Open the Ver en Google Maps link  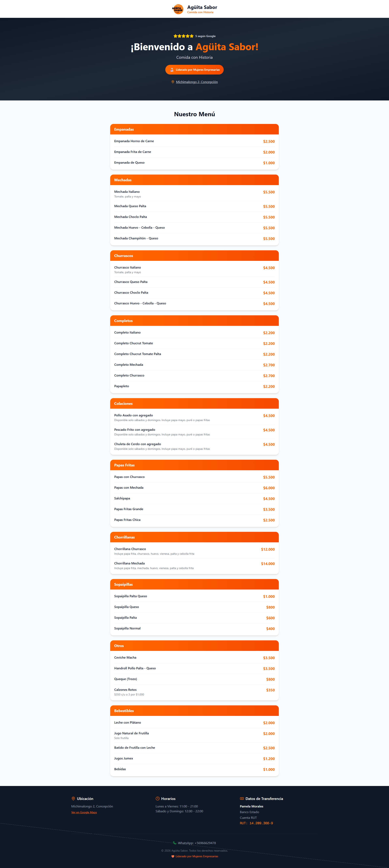tap(84, 812)
